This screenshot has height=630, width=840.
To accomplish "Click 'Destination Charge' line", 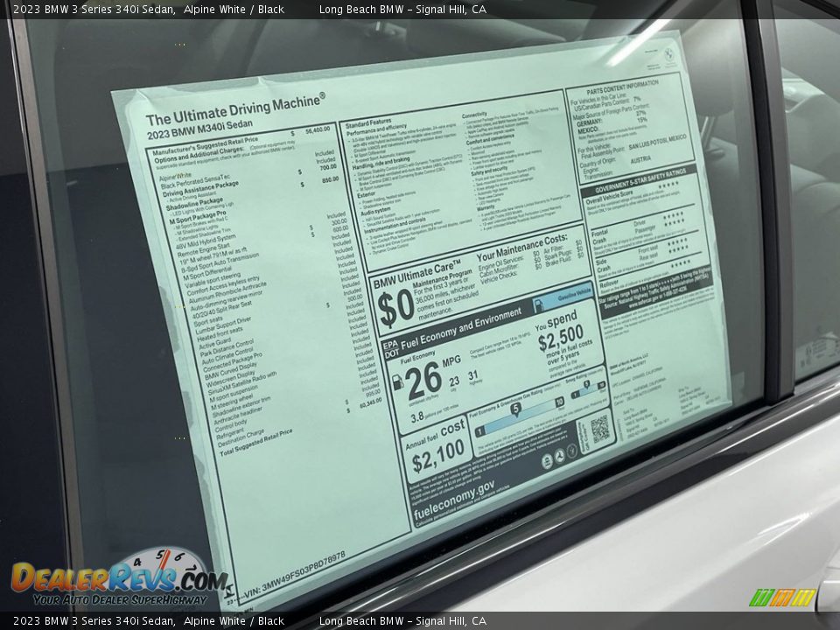I will [241, 437].
